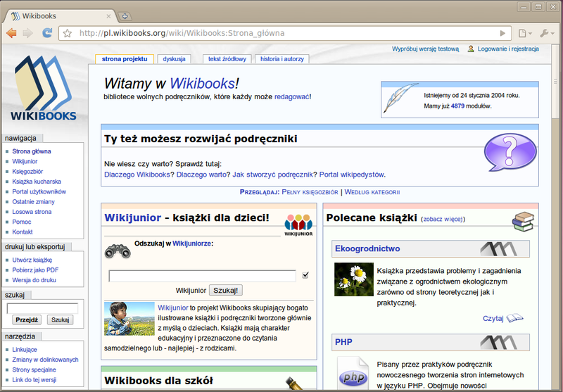
Task: Select the Wikibooks browser tab
Action: click(59, 16)
